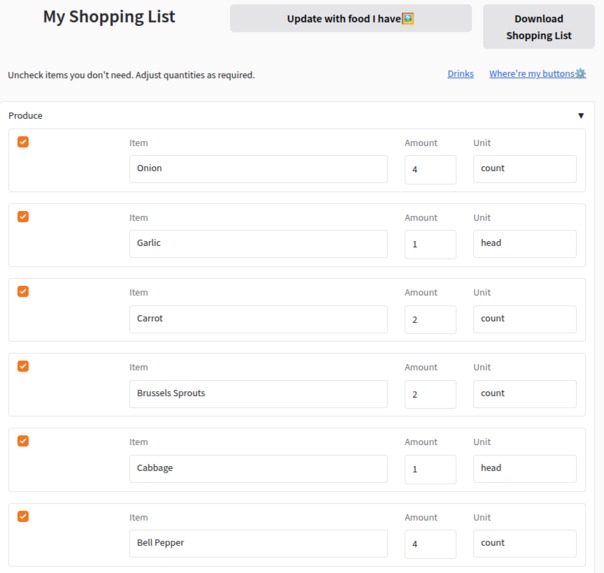Image resolution: width=604 pixels, height=573 pixels.
Task: Select the Cabbage amount field
Action: [430, 469]
